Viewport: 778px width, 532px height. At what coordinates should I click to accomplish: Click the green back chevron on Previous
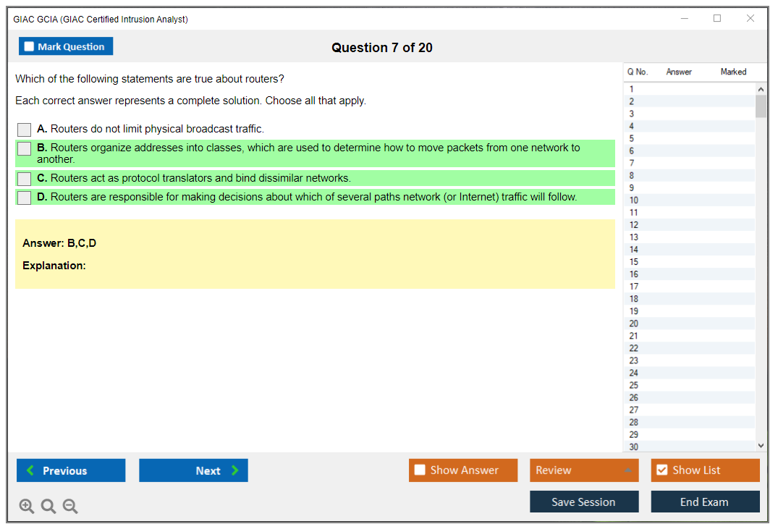[x=30, y=470]
